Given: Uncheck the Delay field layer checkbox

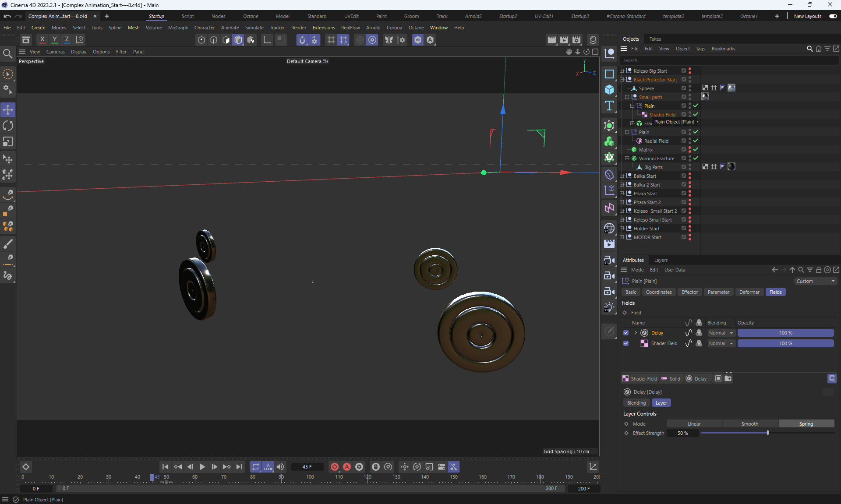Looking at the screenshot, I should click(x=626, y=333).
